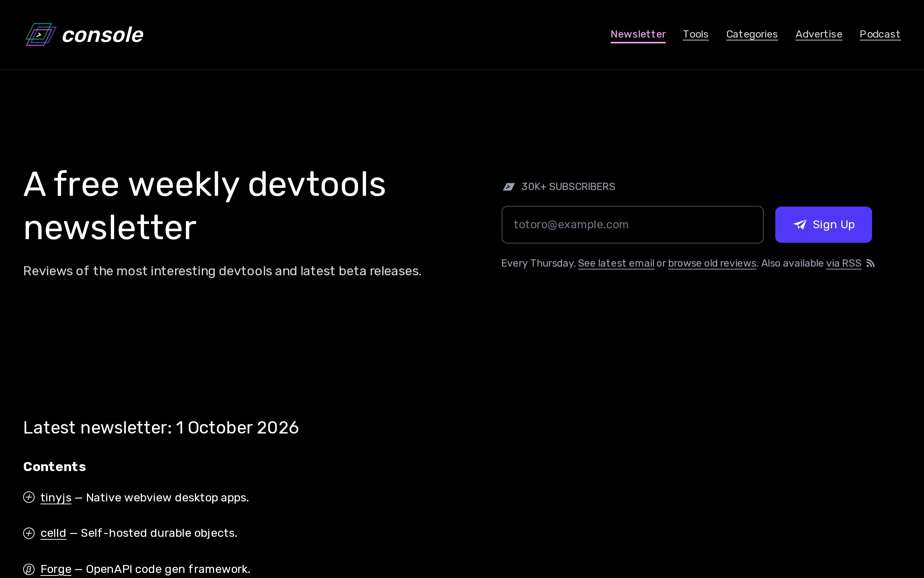Focus the email address input field
The width and height of the screenshot is (924, 578).
click(x=632, y=225)
